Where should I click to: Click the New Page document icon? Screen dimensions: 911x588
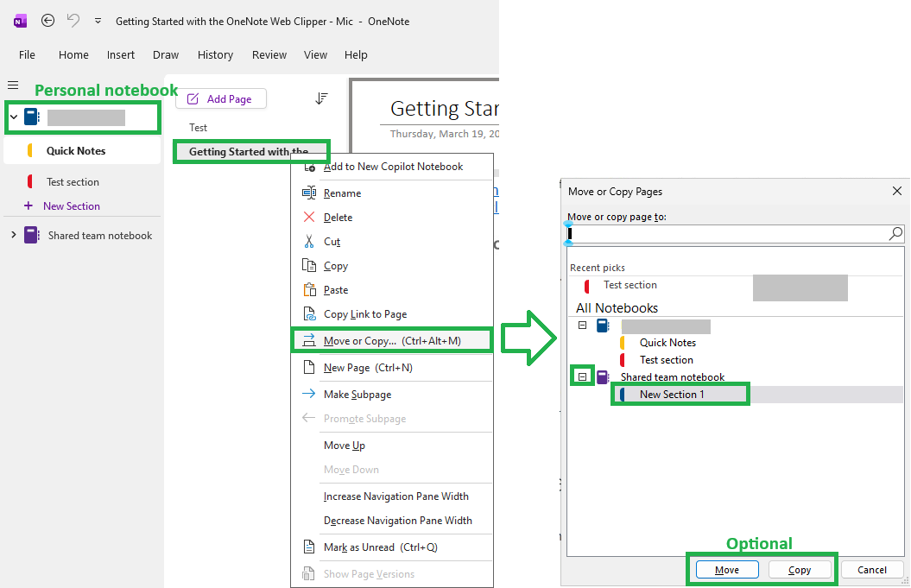pyautogui.click(x=309, y=367)
